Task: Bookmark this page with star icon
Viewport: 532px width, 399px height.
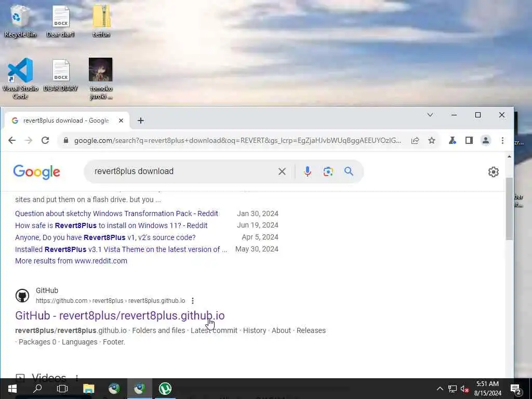Action: (432, 140)
